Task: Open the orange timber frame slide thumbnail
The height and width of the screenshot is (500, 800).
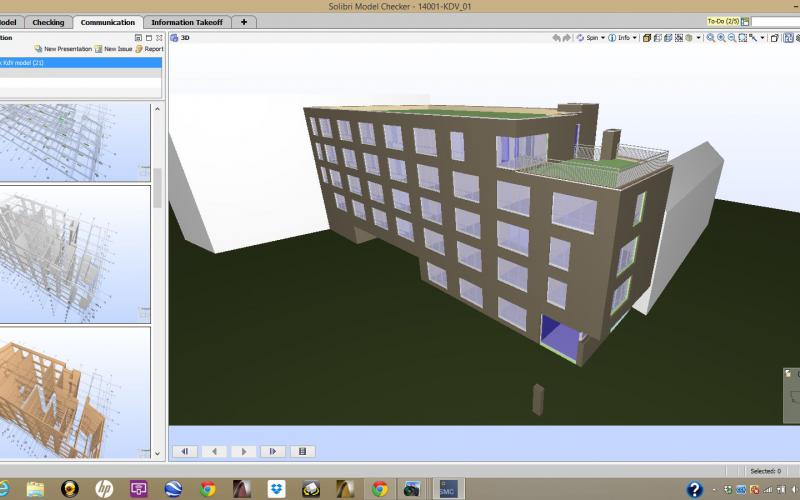Action: pos(75,393)
